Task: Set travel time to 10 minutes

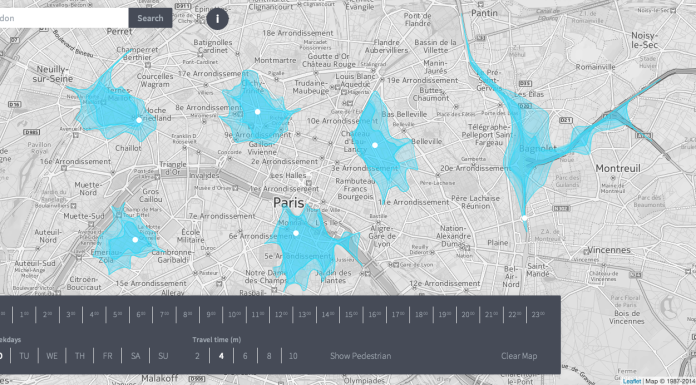Action: pyautogui.click(x=293, y=356)
